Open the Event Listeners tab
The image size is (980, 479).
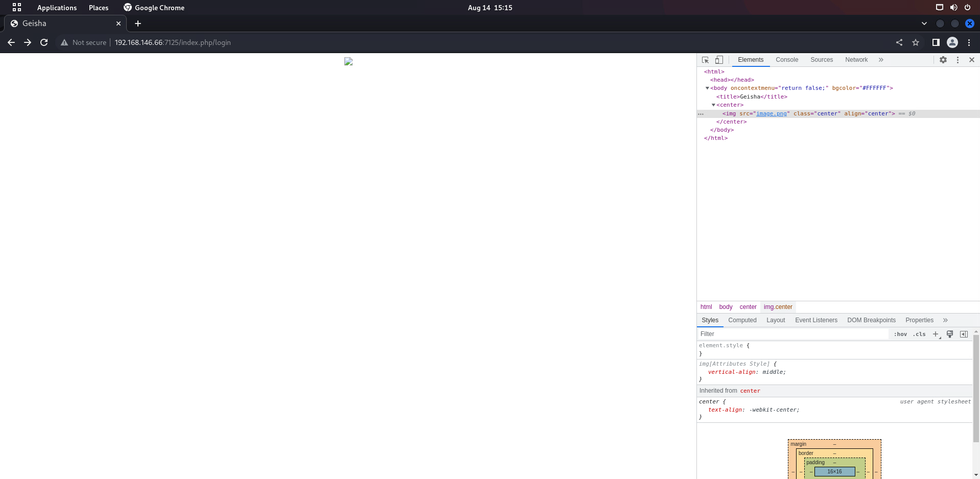816,320
